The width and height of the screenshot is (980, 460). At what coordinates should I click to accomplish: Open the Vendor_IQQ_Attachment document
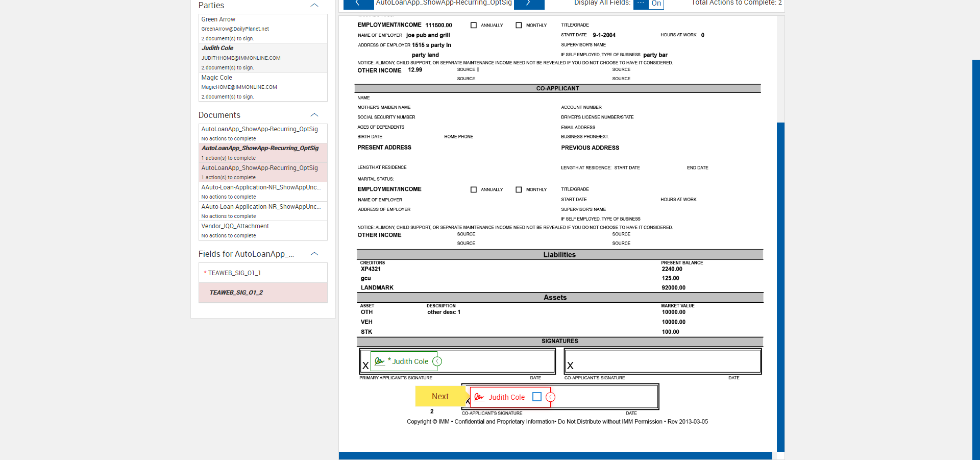coord(263,231)
